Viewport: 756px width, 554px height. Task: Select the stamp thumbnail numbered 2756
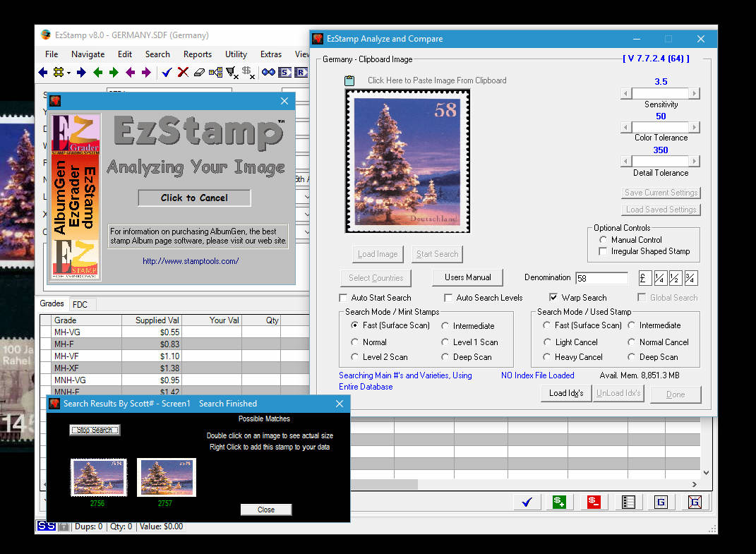pos(99,477)
